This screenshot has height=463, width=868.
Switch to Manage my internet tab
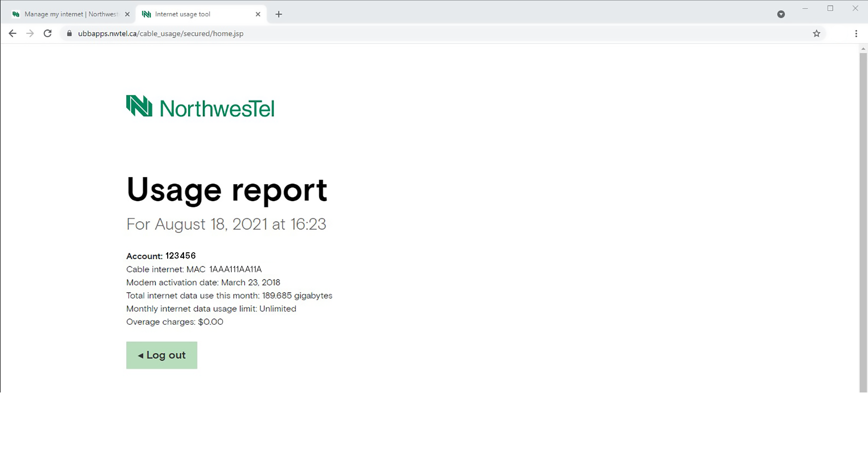point(71,14)
